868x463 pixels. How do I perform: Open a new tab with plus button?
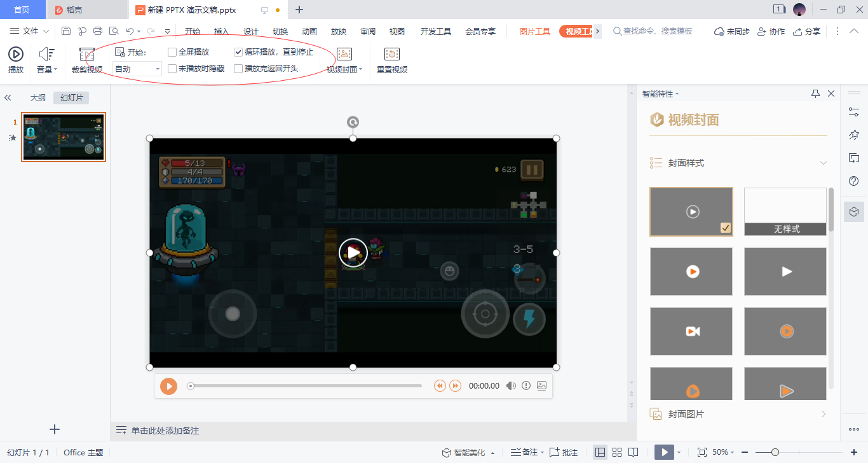click(x=299, y=10)
